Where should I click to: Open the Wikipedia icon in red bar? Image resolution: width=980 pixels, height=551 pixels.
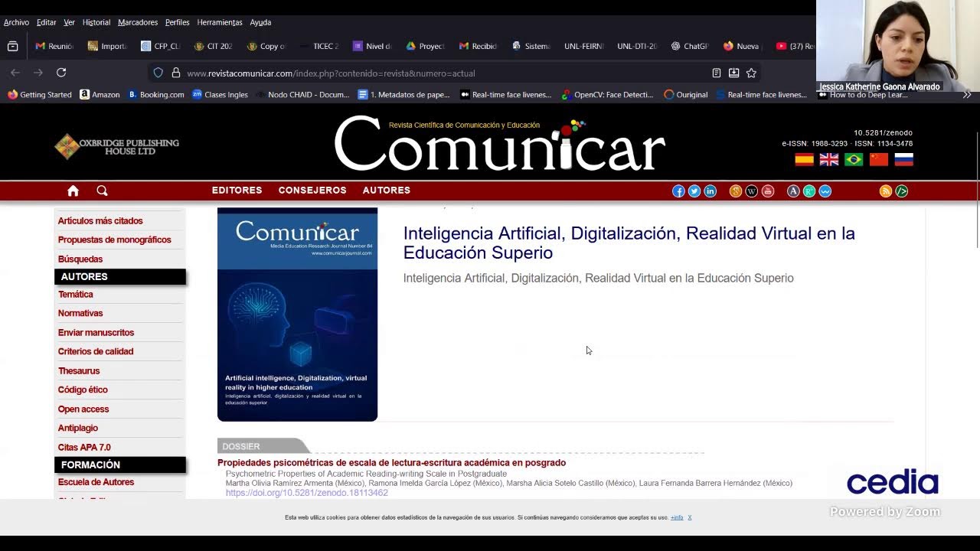[x=752, y=191]
